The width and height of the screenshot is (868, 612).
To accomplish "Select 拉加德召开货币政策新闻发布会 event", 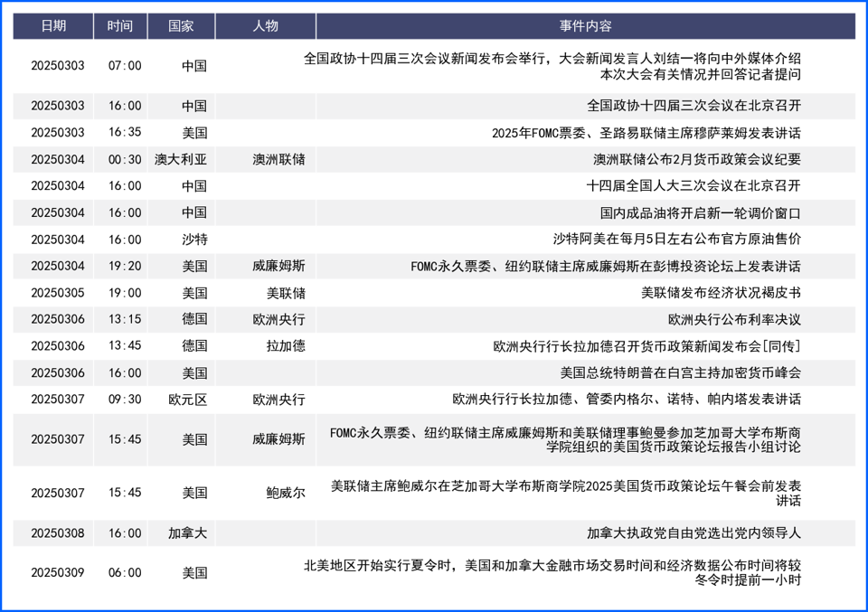I will (x=646, y=346).
